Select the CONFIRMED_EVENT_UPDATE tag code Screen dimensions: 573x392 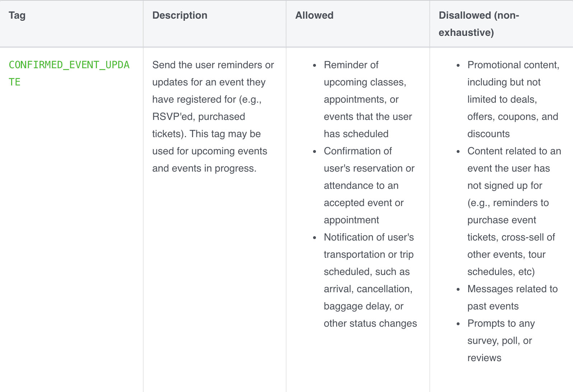69,74
